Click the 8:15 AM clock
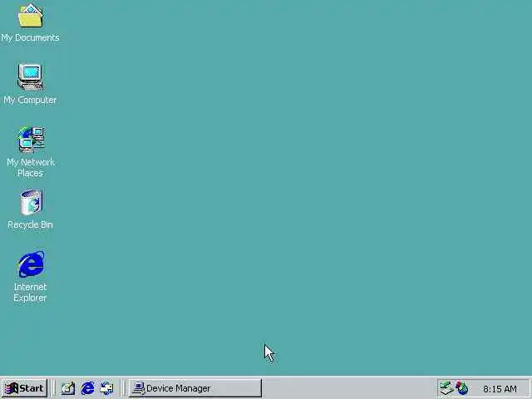532x399 pixels. click(500, 389)
